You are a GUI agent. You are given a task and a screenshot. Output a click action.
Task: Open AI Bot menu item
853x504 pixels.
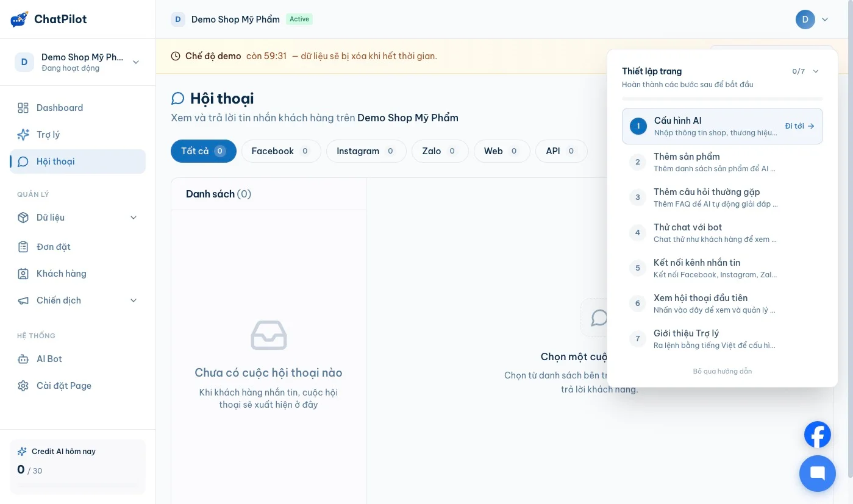point(78,359)
